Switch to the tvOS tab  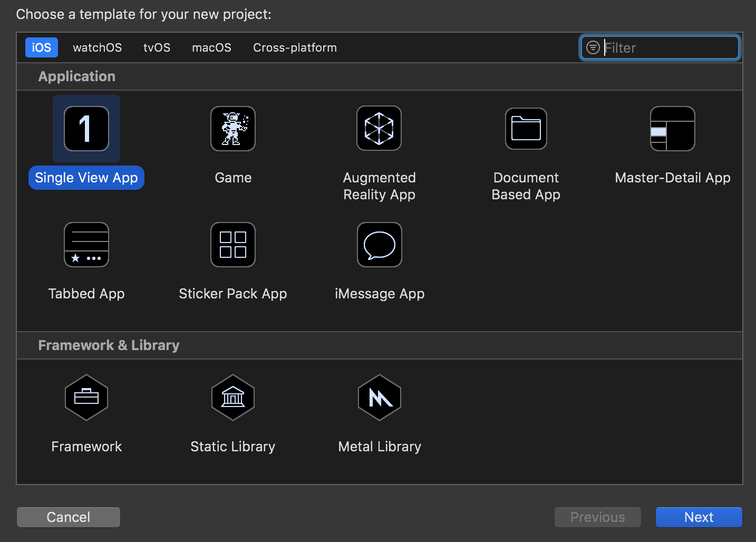157,47
